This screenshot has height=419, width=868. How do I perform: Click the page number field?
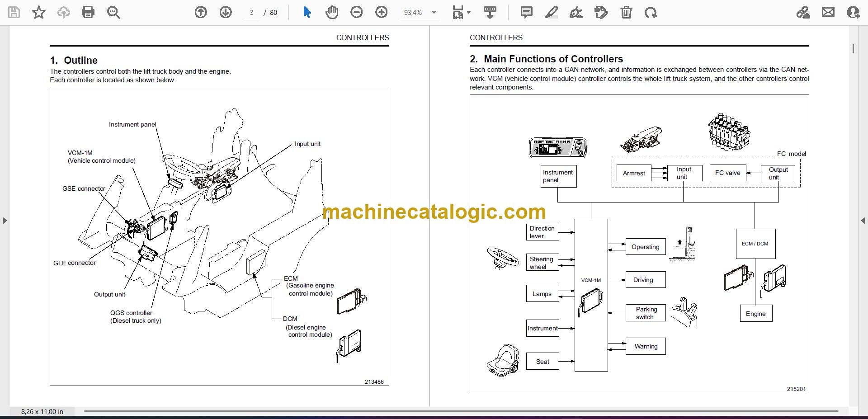(x=252, y=13)
